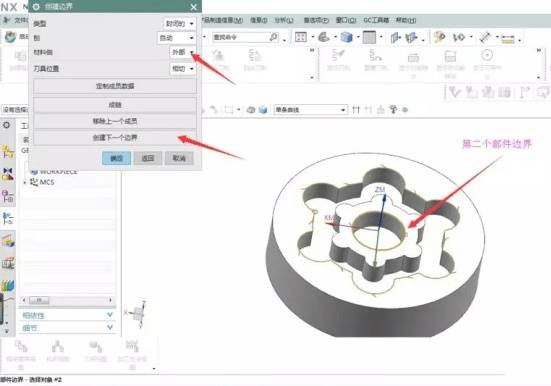Confirm the dialog with 确定
The image size is (551, 386).
click(x=116, y=158)
